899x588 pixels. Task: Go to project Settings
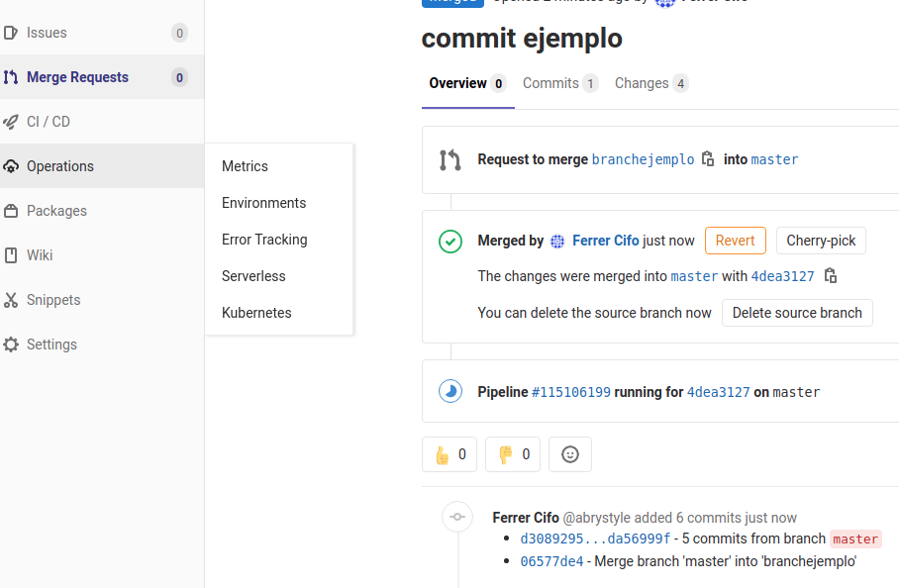[x=51, y=344]
